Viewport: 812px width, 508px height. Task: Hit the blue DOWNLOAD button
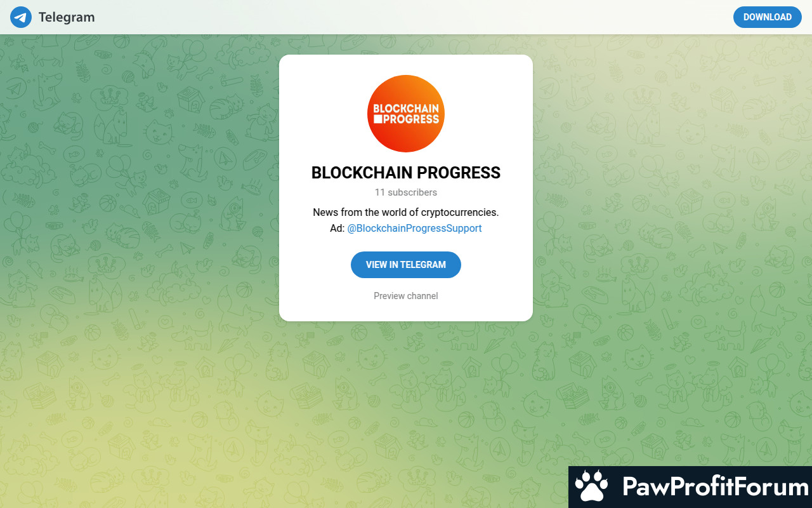(x=768, y=17)
